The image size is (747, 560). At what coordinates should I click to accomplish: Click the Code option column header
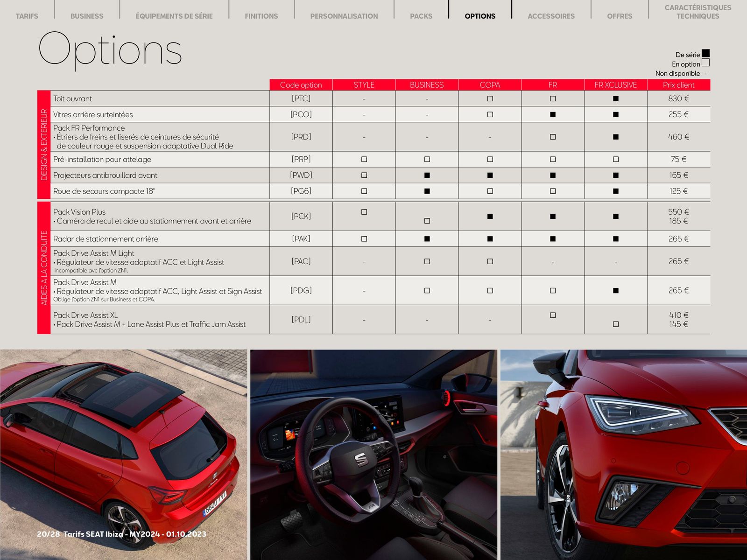301,84
